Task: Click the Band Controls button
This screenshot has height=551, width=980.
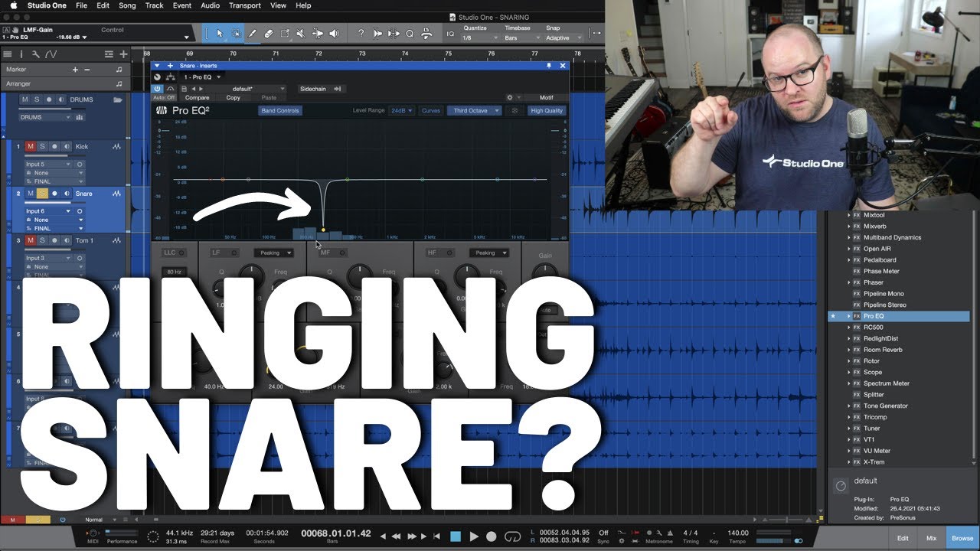Action: click(x=280, y=110)
